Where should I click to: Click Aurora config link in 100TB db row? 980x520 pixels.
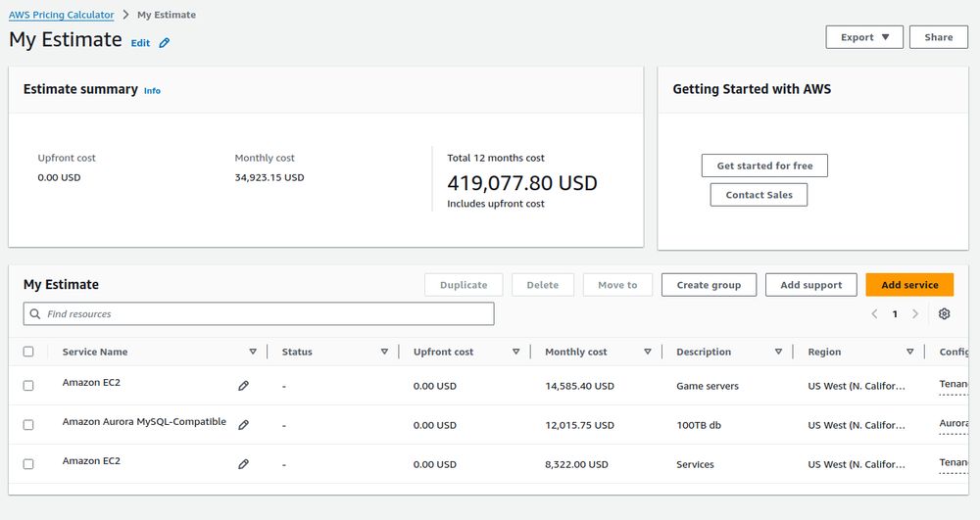point(954,423)
